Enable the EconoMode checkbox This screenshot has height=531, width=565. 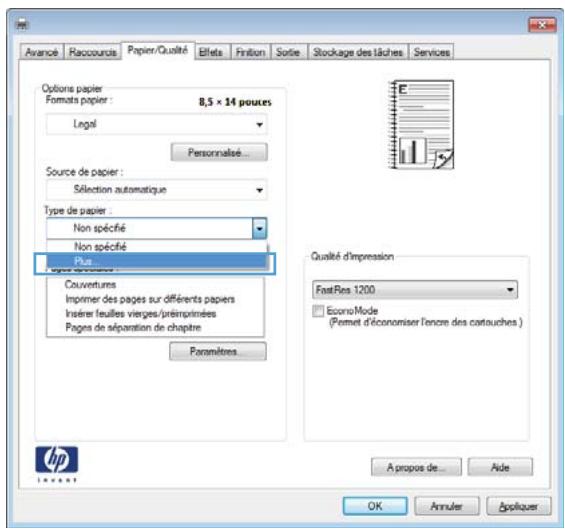[318, 311]
